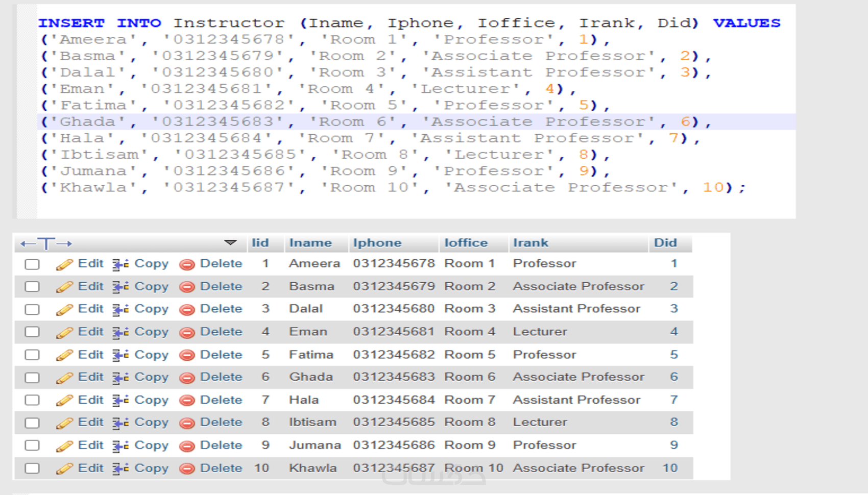Check the row checkbox for Fatima
The height and width of the screenshot is (495, 868).
coord(32,355)
